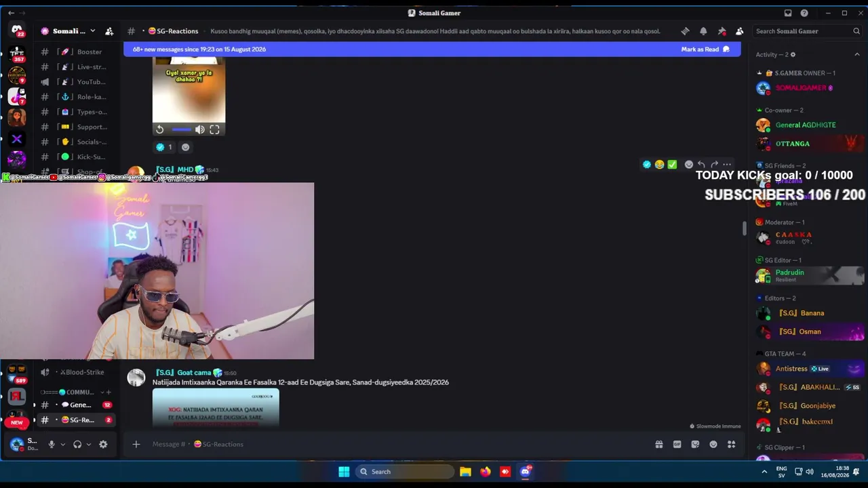Open General AGDHIGTE member profile

(x=809, y=125)
